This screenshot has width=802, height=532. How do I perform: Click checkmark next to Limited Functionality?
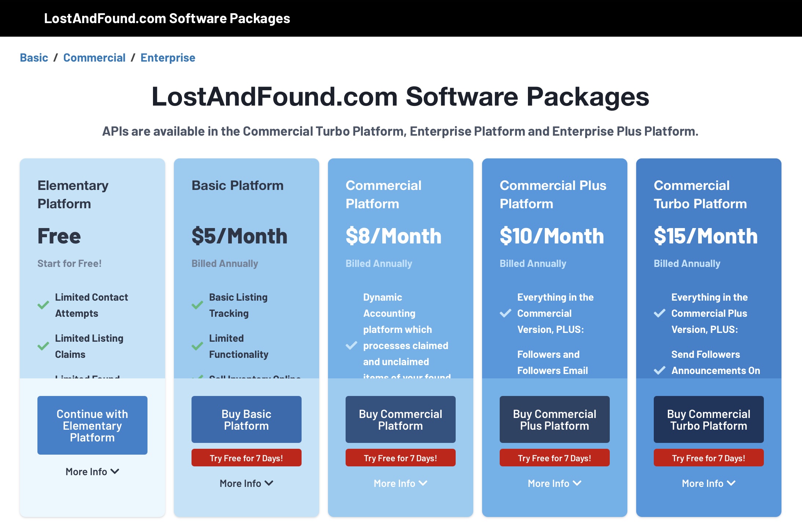click(197, 346)
